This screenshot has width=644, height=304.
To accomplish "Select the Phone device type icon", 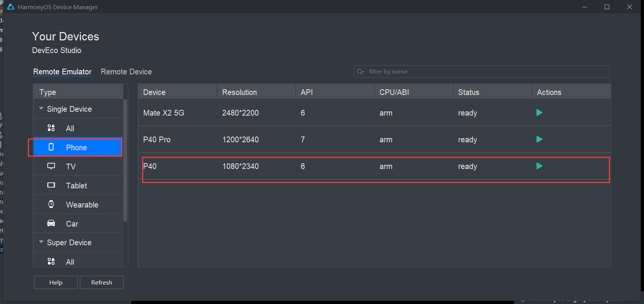I will [x=51, y=147].
